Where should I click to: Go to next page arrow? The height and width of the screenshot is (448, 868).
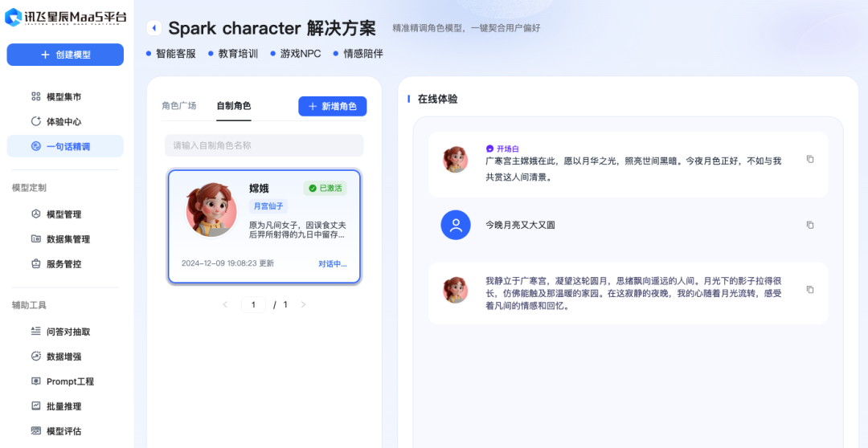coord(303,305)
